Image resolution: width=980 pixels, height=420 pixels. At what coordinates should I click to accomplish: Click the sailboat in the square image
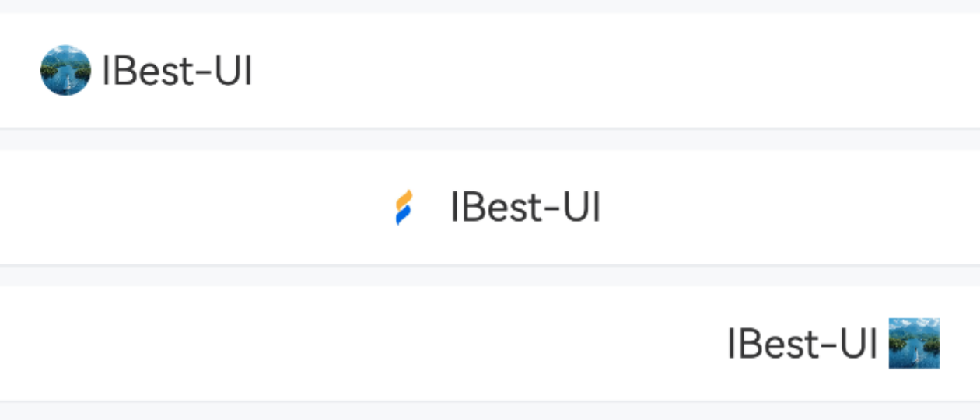[x=917, y=356]
